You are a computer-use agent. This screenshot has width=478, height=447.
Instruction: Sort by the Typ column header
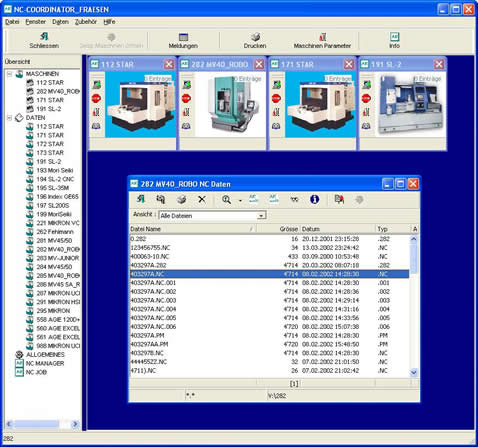[393, 229]
